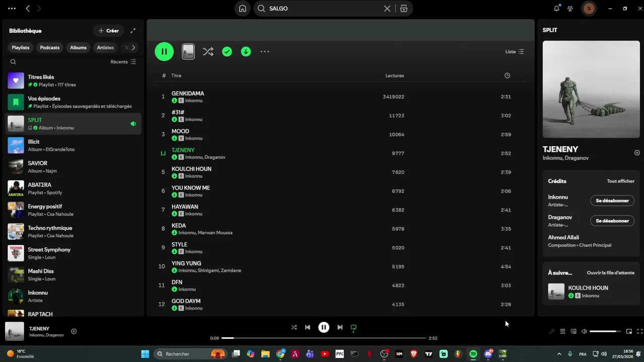This screenshot has height=362, width=644.
Task: Open the Energy positif playlist
Action: click(73, 210)
